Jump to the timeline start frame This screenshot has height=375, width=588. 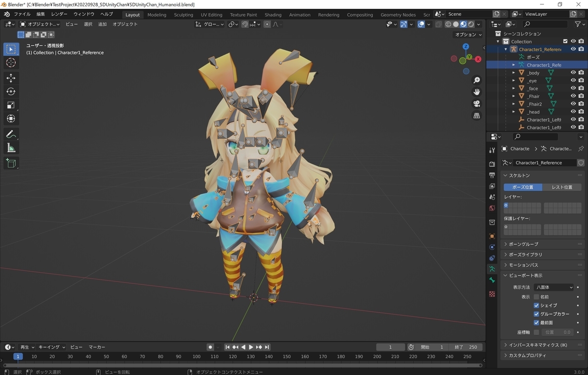[x=227, y=347]
